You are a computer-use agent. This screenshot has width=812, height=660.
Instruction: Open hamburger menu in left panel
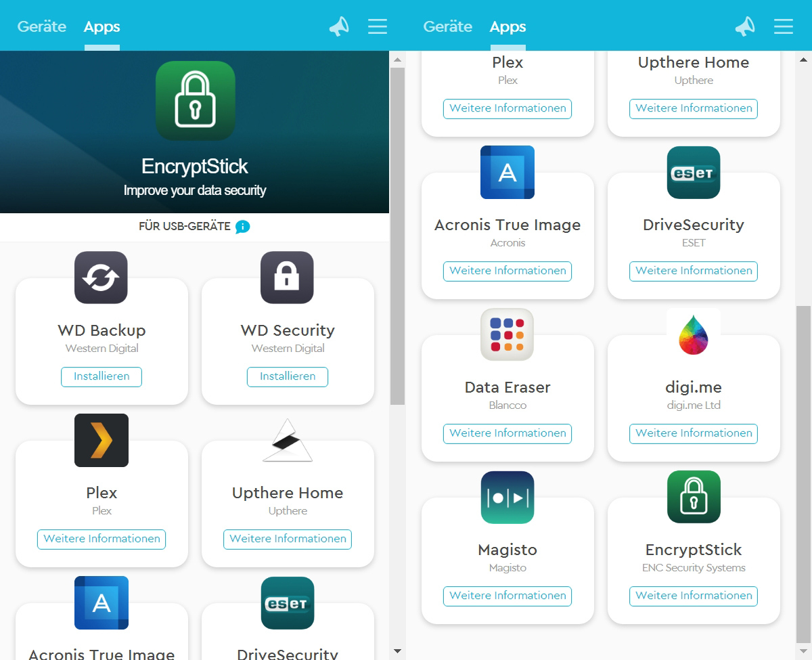pos(378,26)
